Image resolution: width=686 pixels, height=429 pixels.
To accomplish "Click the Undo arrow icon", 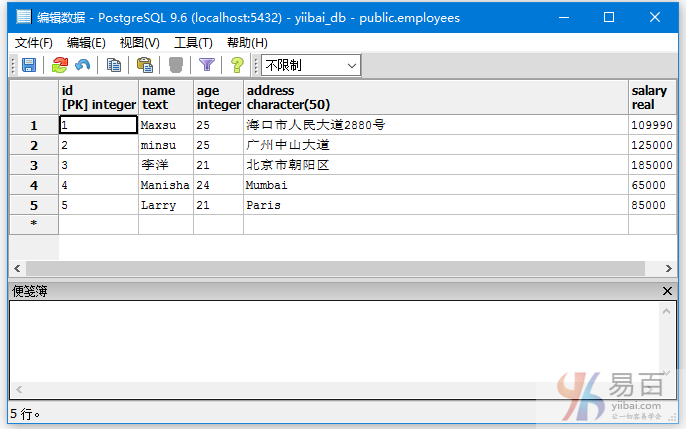I will point(82,65).
